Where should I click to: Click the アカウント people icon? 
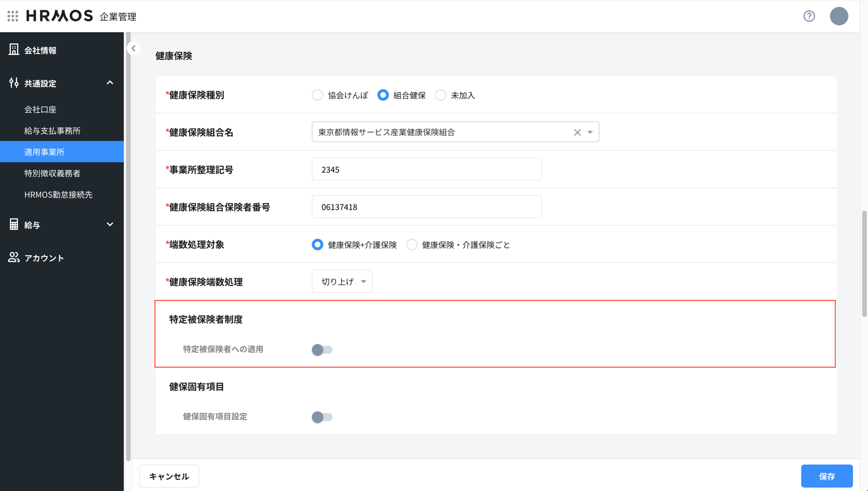[14, 257]
